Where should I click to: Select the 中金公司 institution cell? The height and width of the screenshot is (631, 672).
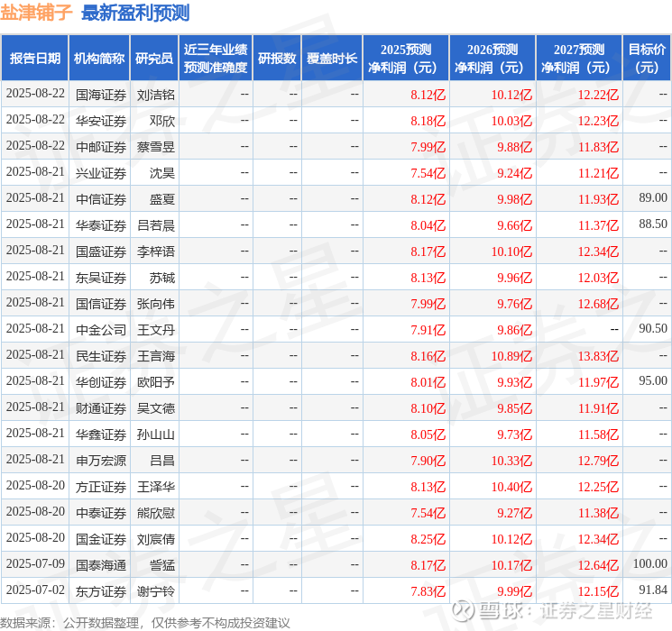click(101, 330)
